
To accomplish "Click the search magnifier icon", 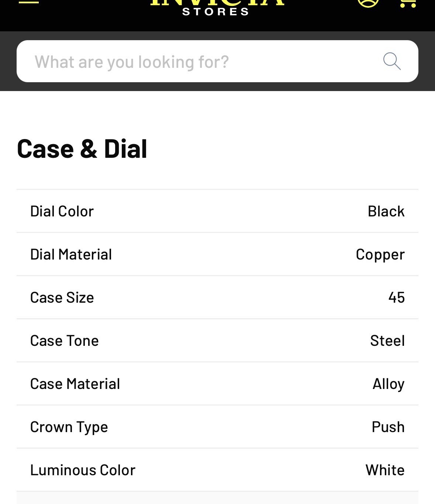I will [391, 61].
